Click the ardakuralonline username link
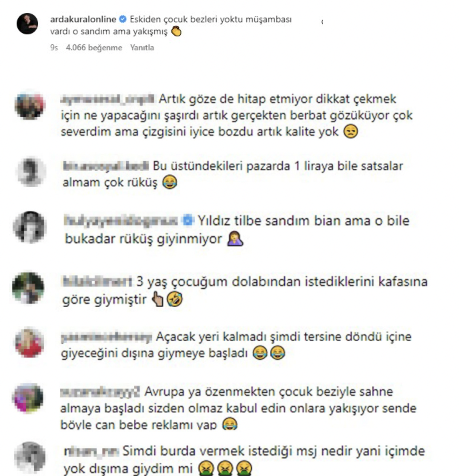The height and width of the screenshot is (476, 459). (83, 19)
